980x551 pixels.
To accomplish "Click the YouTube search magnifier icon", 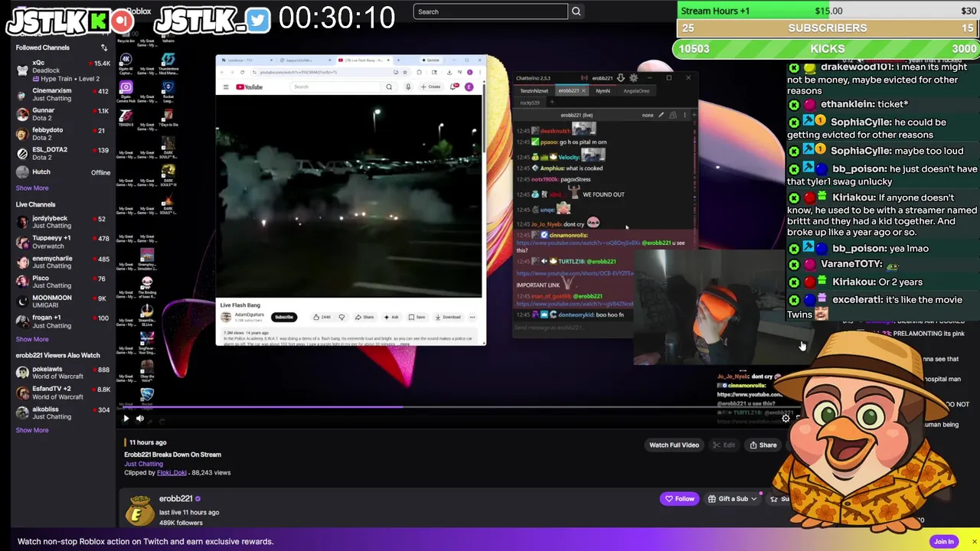I will tap(389, 87).
